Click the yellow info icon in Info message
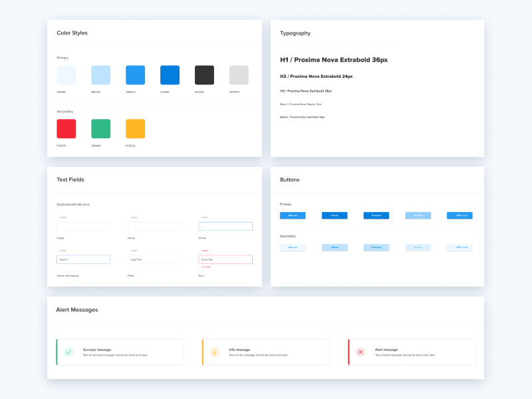This screenshot has height=399, width=532. [214, 352]
